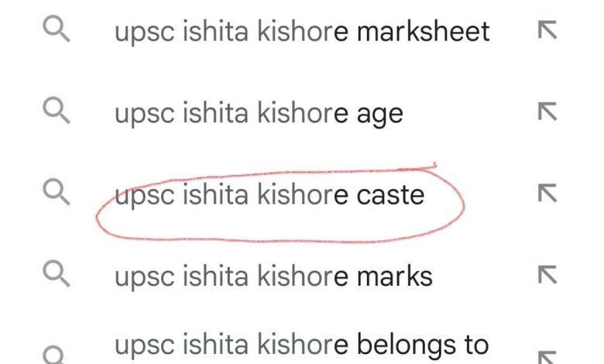Select the 'upsc ishita kishore marksheet' suggestion

click(x=302, y=32)
